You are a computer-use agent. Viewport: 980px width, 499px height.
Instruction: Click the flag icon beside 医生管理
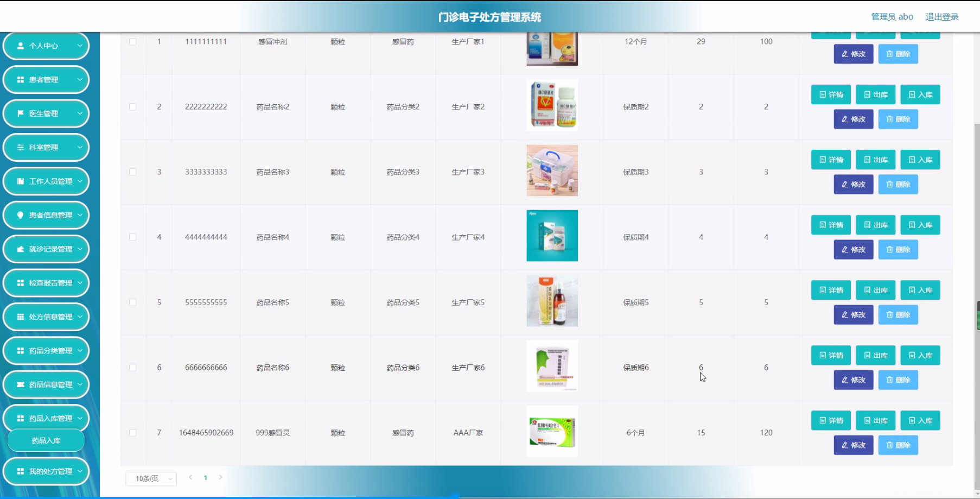[x=21, y=113]
